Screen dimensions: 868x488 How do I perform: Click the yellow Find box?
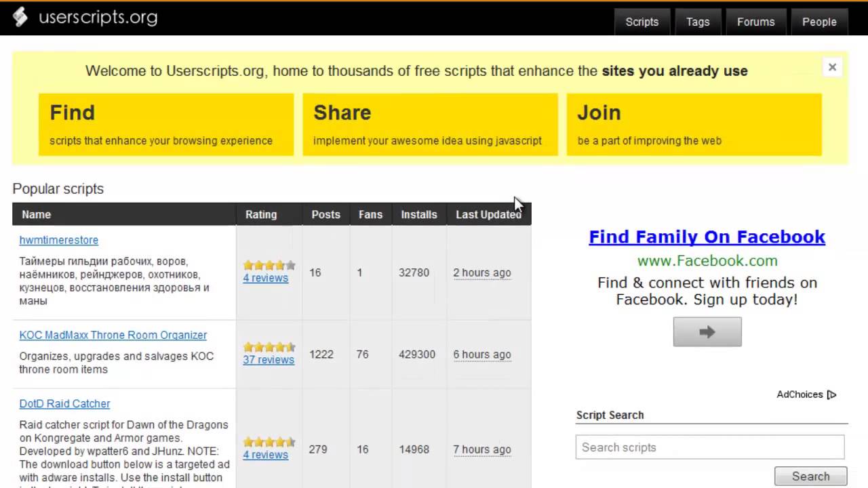click(x=166, y=125)
